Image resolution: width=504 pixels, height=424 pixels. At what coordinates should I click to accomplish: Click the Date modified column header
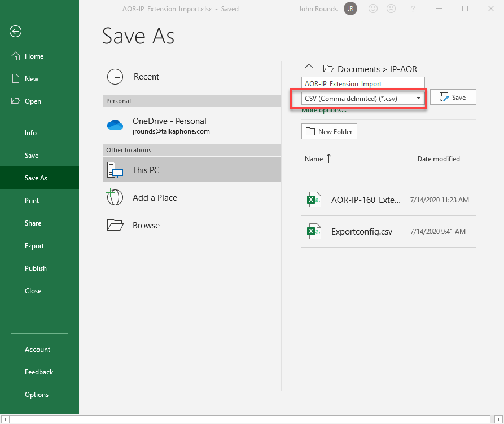click(439, 159)
